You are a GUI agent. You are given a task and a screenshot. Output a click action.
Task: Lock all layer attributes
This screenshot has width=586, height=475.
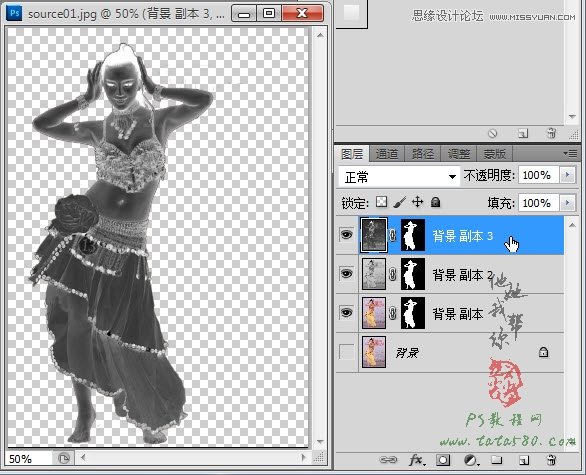point(435,202)
